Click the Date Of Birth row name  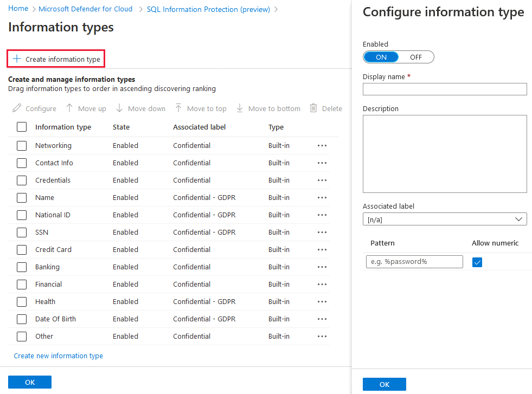56,319
